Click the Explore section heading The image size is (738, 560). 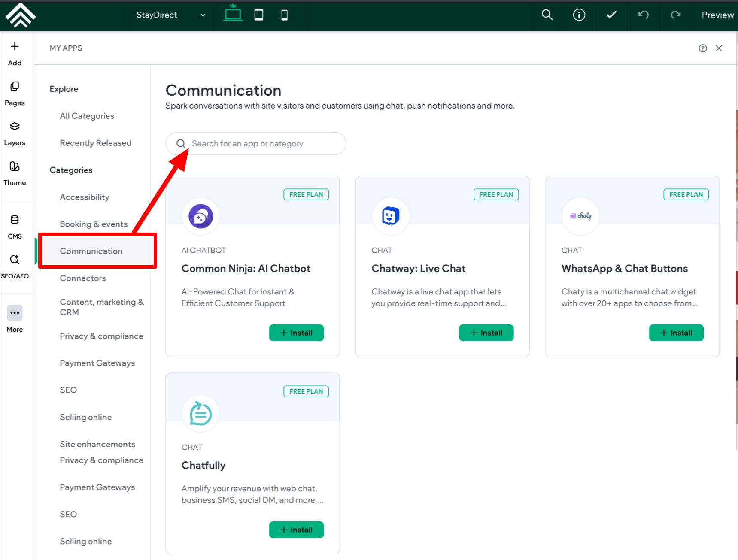64,89
